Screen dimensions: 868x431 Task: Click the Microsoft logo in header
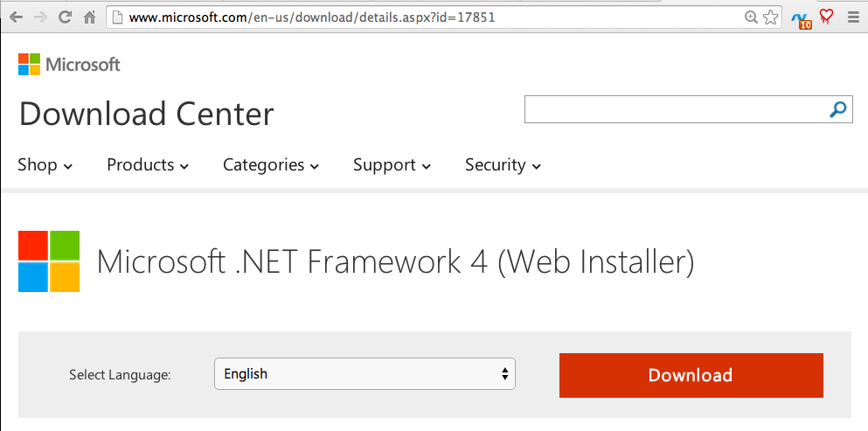pyautogui.click(x=69, y=64)
